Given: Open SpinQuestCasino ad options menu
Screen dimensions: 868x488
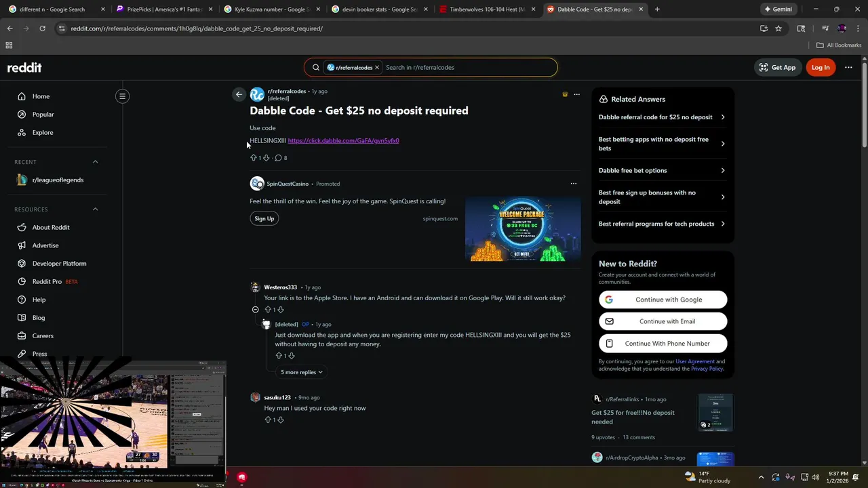Looking at the screenshot, I should point(574,184).
